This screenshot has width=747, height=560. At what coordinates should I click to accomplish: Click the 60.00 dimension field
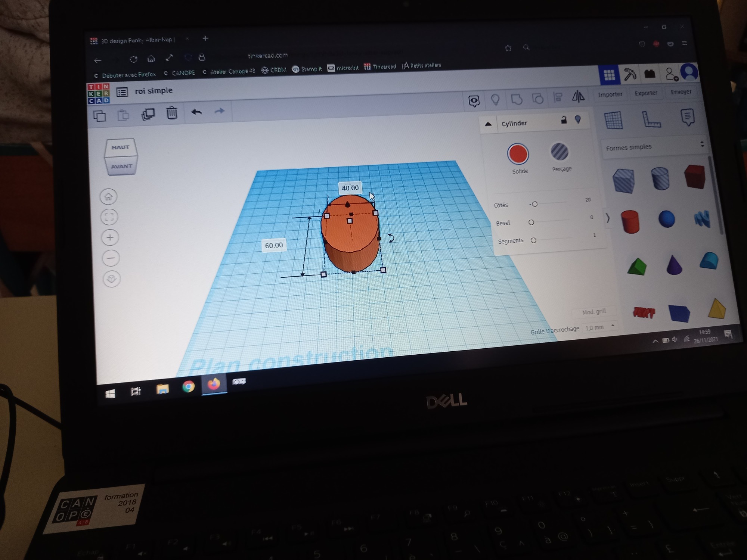[x=274, y=245]
